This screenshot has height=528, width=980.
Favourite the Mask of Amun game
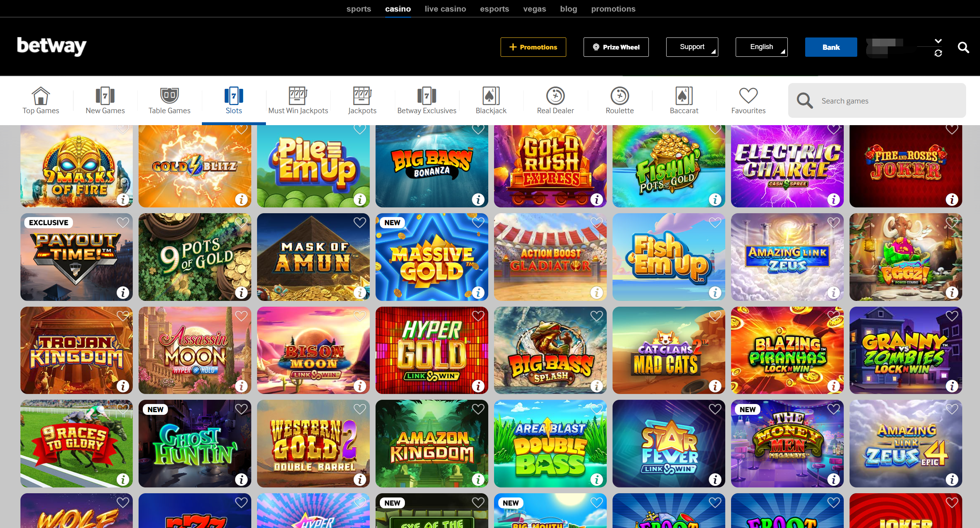click(x=359, y=222)
